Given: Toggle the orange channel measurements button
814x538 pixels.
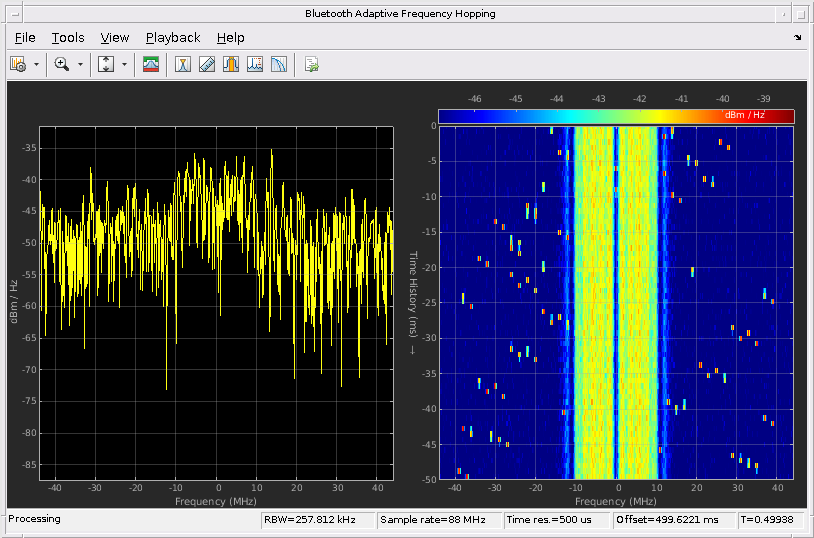Looking at the screenshot, I should click(231, 64).
